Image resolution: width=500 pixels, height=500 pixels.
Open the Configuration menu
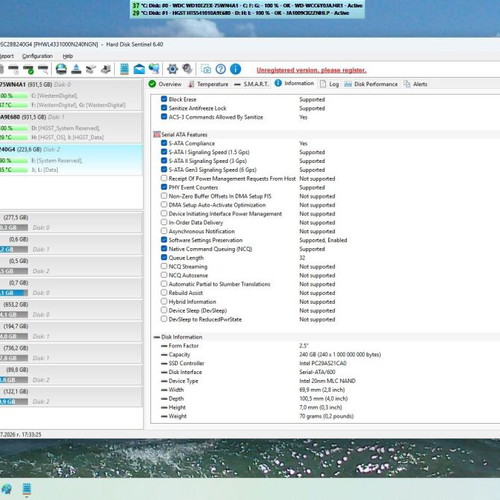pos(37,56)
